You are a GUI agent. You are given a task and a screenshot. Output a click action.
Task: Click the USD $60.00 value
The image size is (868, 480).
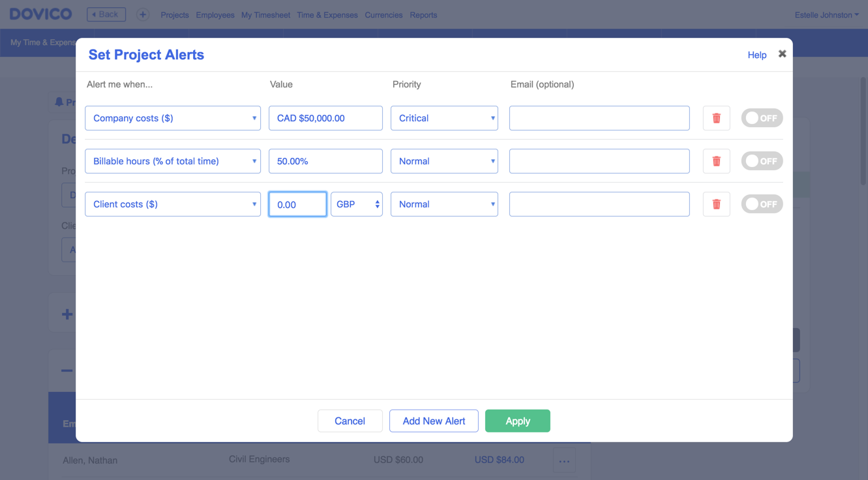click(398, 460)
